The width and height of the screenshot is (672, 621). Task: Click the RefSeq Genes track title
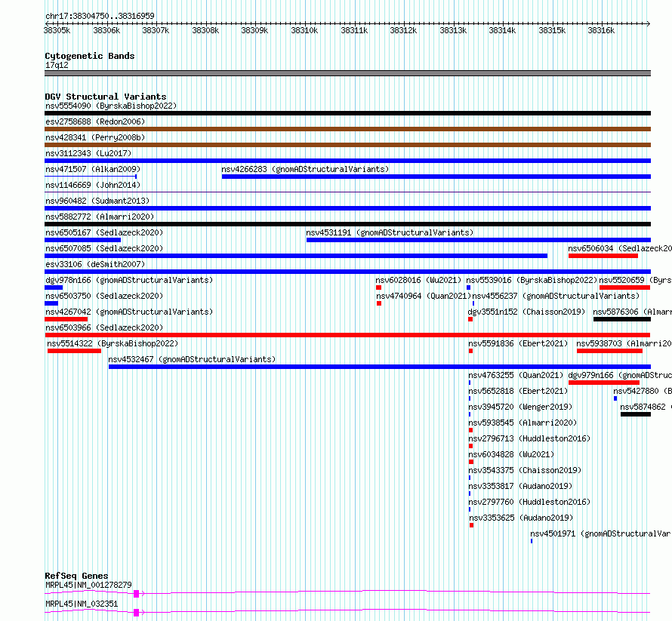(76, 576)
